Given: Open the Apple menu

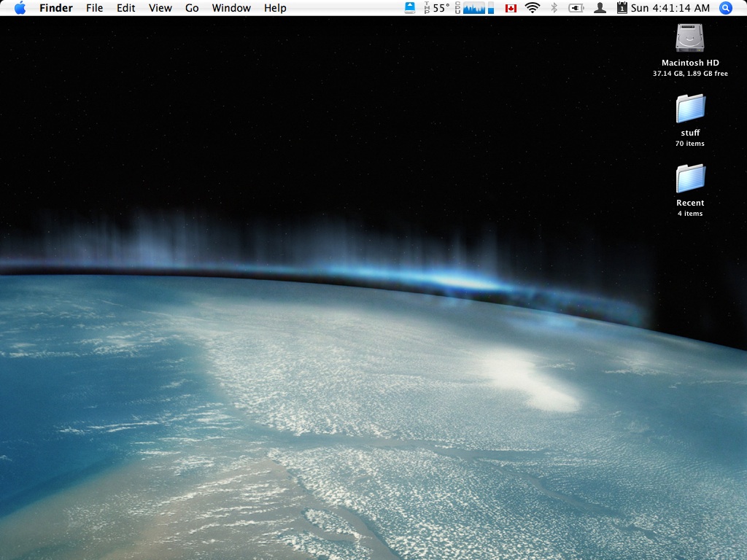Looking at the screenshot, I should [20, 8].
